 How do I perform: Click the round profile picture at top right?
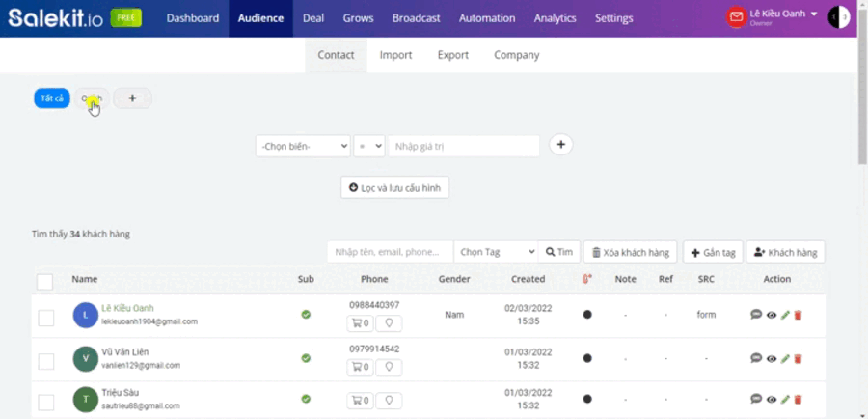[839, 17]
